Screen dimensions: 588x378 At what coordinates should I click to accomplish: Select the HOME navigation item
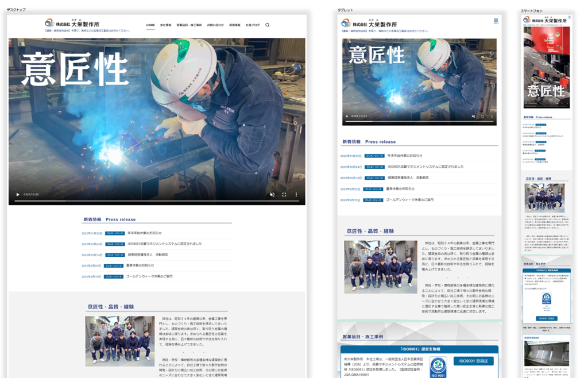150,25
